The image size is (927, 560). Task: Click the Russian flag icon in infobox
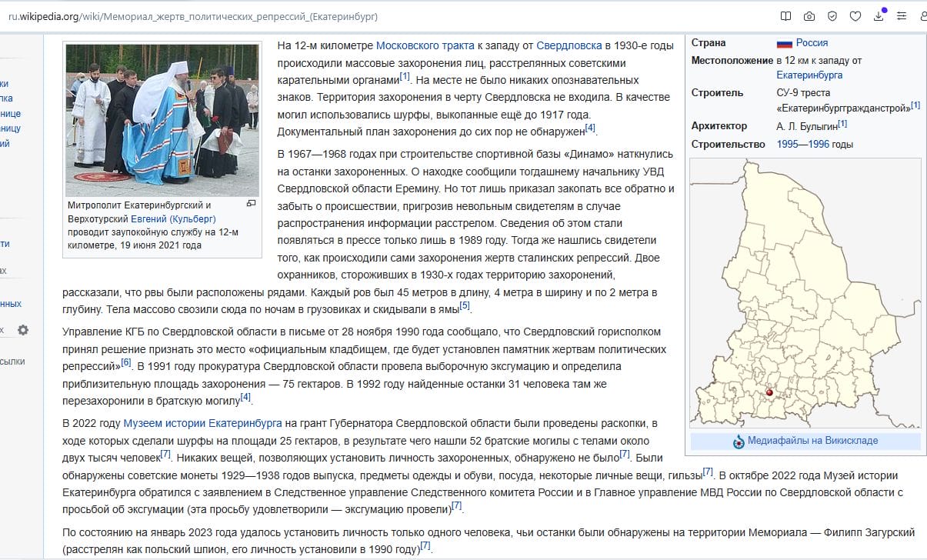pyautogui.click(x=784, y=43)
